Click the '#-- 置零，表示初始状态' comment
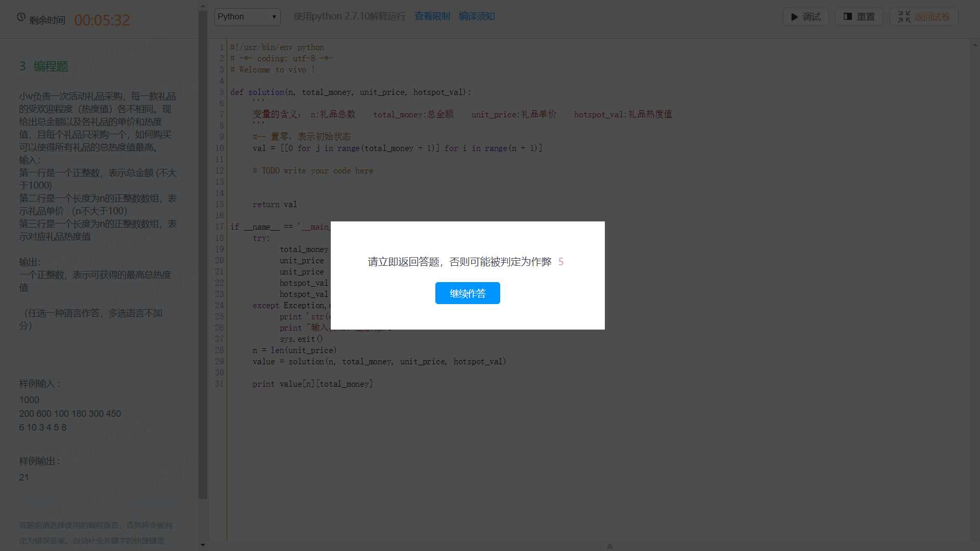The image size is (980, 551). click(x=302, y=137)
